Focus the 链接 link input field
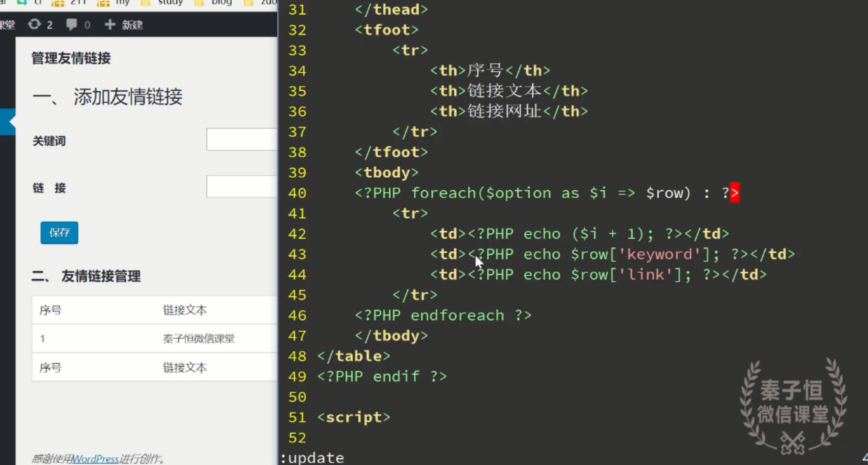The height and width of the screenshot is (465, 868). [x=242, y=186]
